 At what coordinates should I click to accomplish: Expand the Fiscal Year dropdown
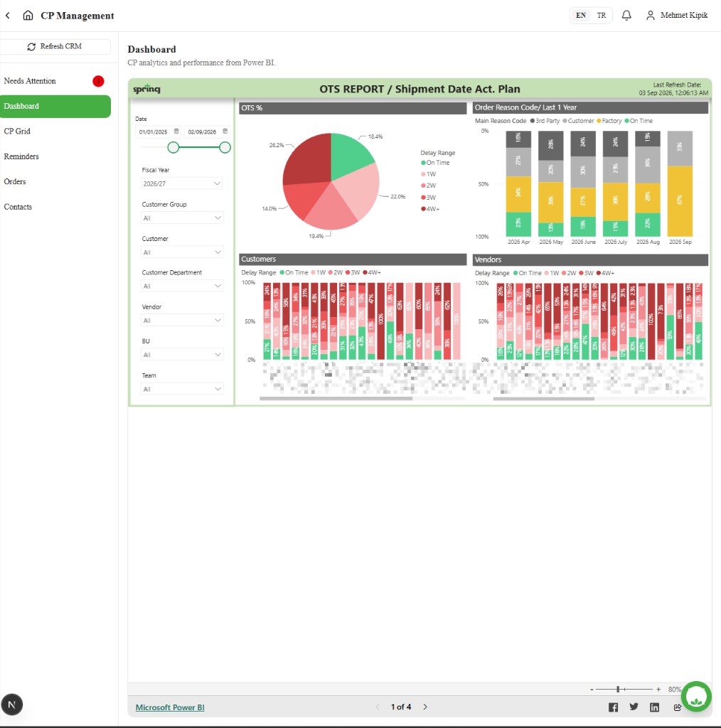(x=181, y=183)
